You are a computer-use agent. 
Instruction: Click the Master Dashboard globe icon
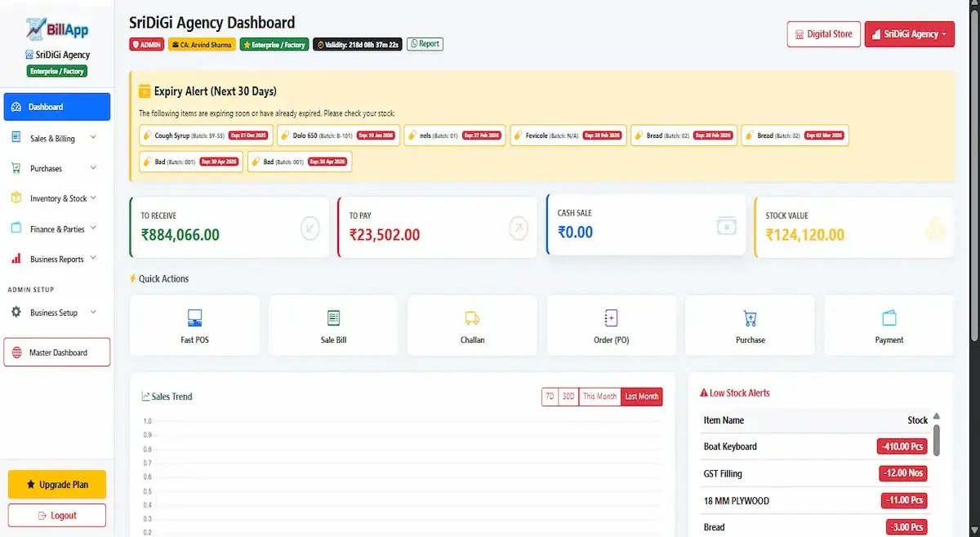click(17, 353)
